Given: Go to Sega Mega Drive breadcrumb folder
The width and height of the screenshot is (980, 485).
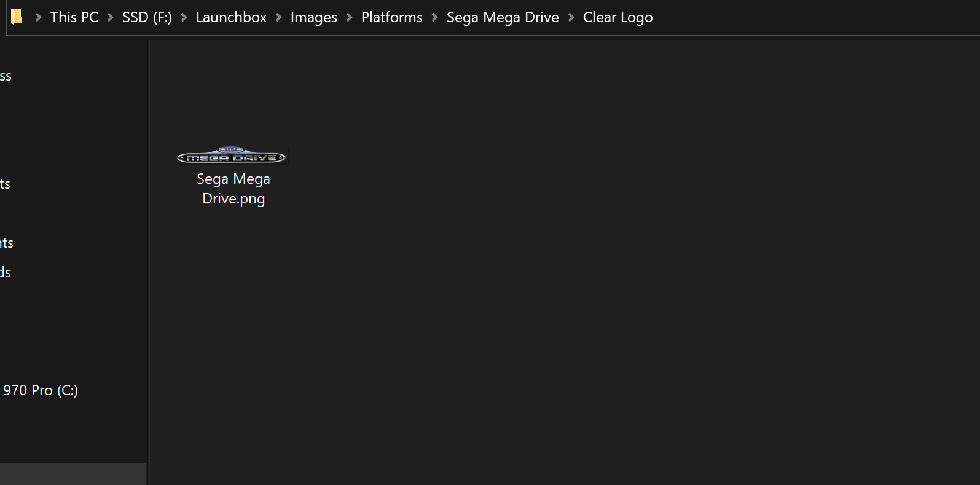Looking at the screenshot, I should pyautogui.click(x=503, y=17).
